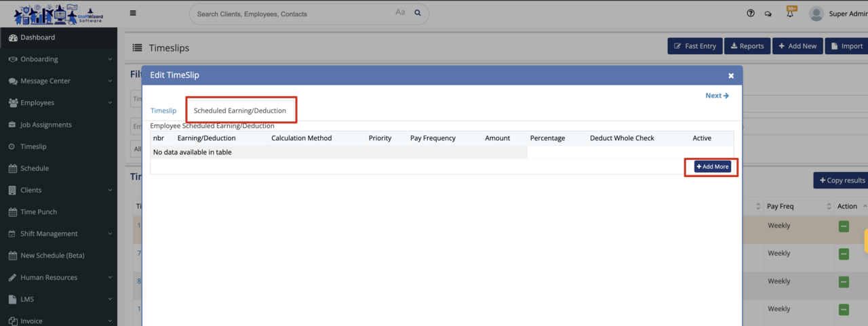Click the search magnifier icon

(x=418, y=13)
